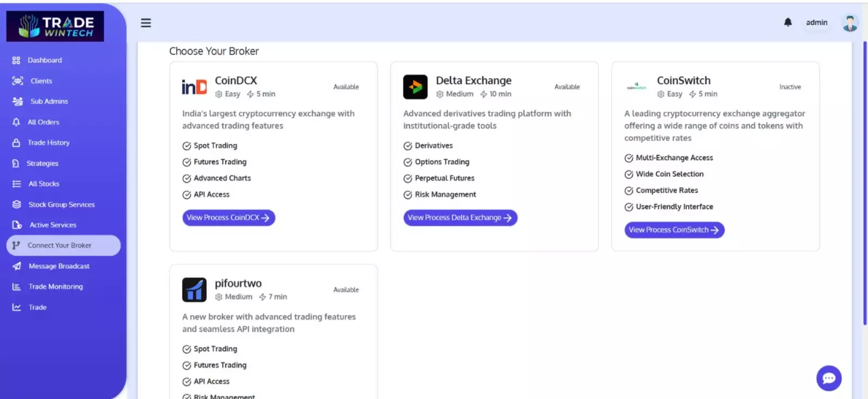
Task: Open the All Orders page
Action: click(x=43, y=122)
